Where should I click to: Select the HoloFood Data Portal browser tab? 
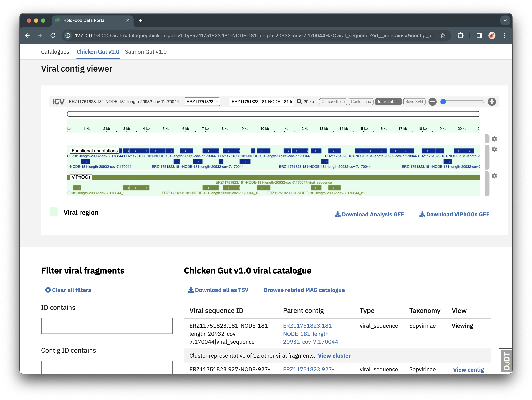(93, 20)
